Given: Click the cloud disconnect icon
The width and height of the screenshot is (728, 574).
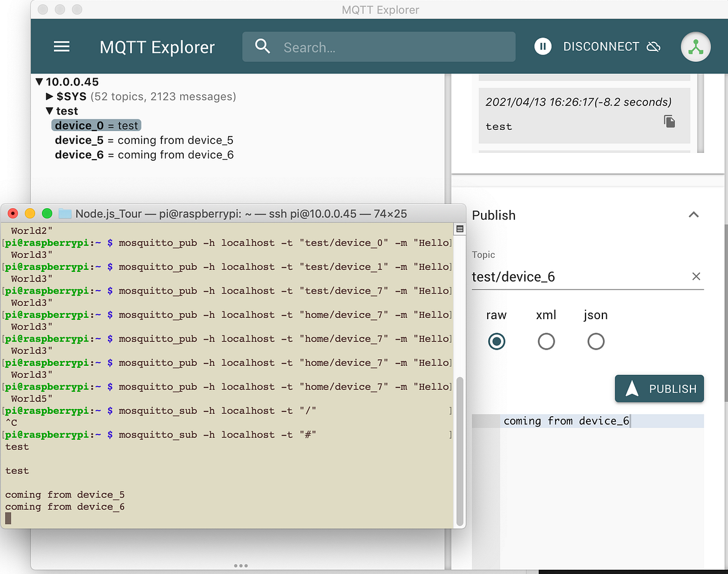Looking at the screenshot, I should [x=653, y=46].
